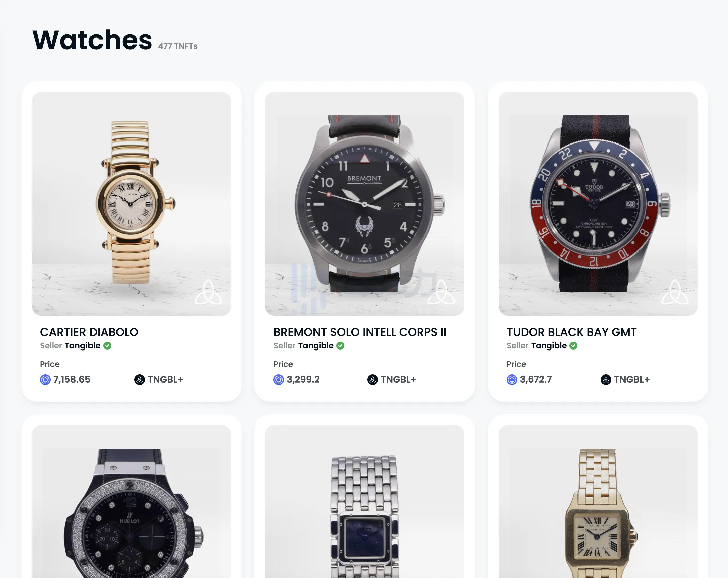Open the silver square-face bracelet watch card
Image resolution: width=728 pixels, height=578 pixels.
pos(364,501)
